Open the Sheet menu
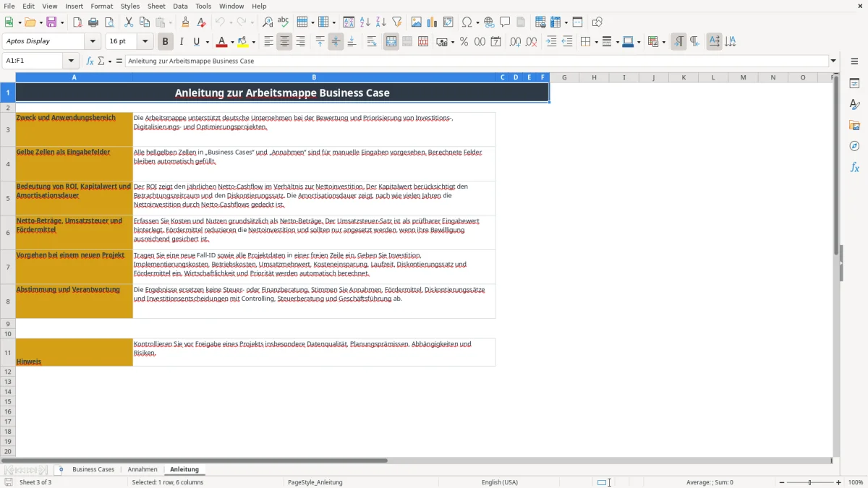Screen dimensions: 868x488 [156, 6]
